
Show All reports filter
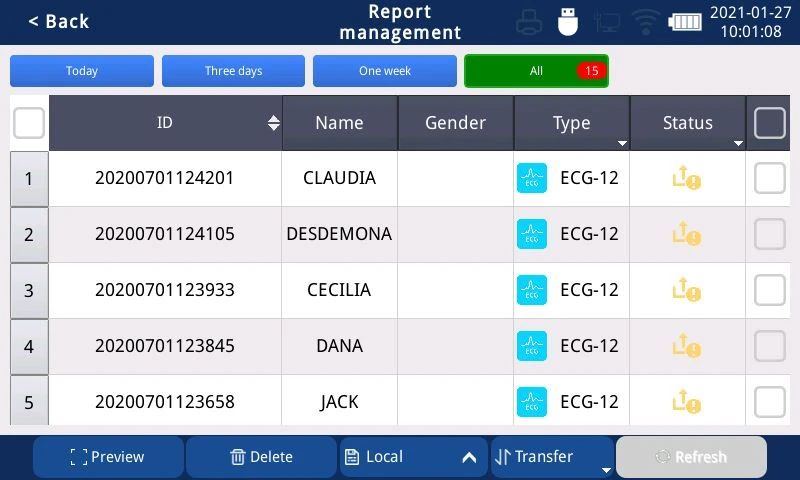[x=536, y=71]
